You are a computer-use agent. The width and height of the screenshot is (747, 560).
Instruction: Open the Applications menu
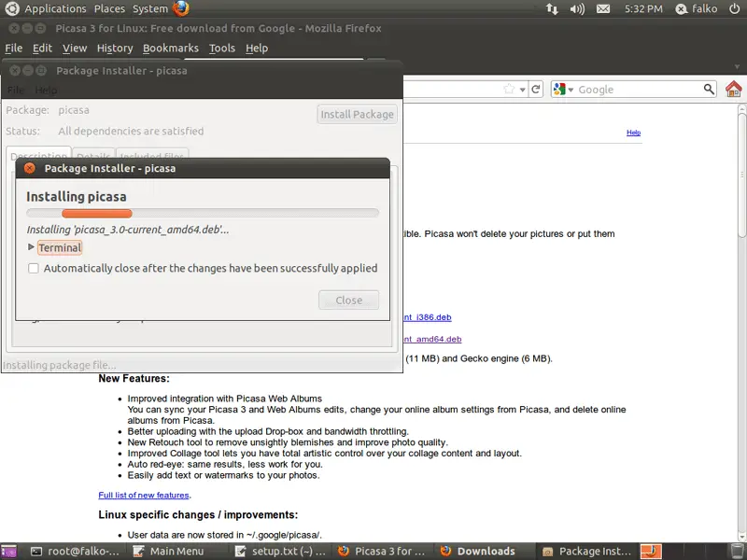55,8
